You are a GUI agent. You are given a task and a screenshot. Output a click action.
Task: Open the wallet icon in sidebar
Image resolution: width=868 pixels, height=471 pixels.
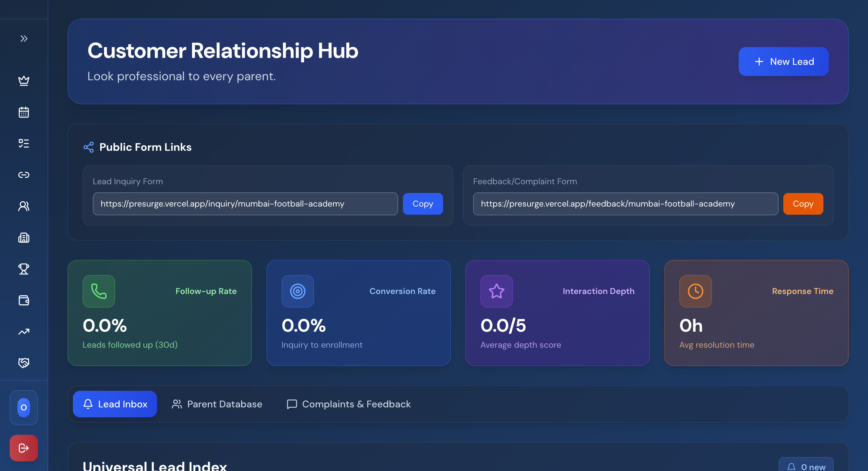click(x=24, y=300)
